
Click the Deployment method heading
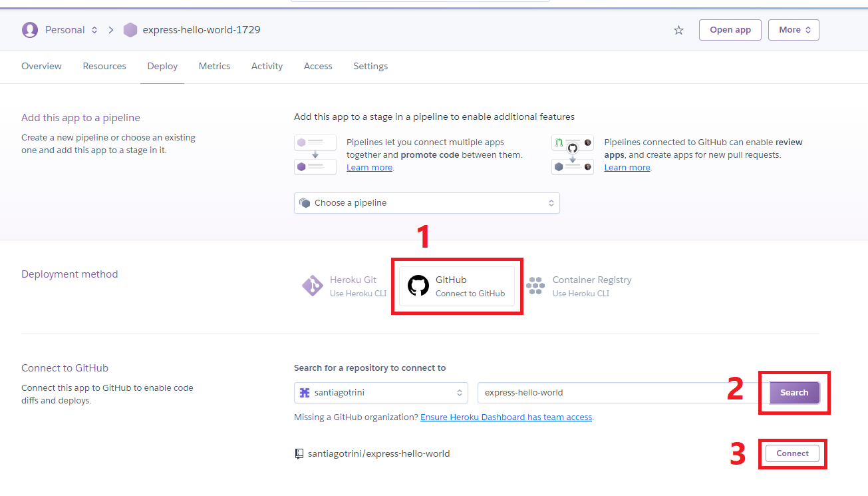point(69,274)
